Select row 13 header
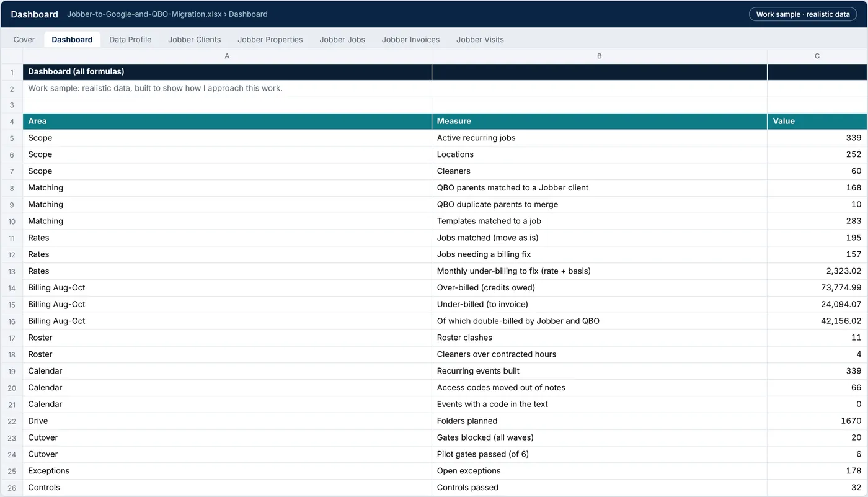The height and width of the screenshot is (497, 868). pos(12,271)
